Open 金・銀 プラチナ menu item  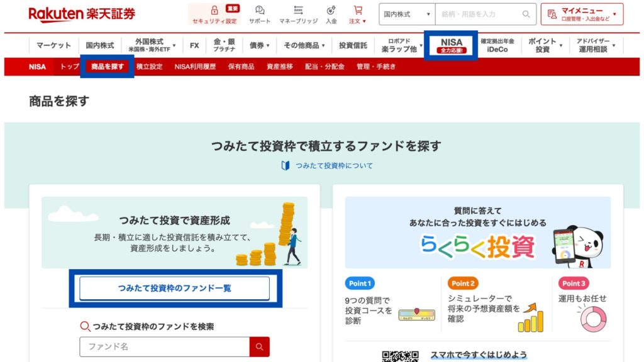point(225,45)
